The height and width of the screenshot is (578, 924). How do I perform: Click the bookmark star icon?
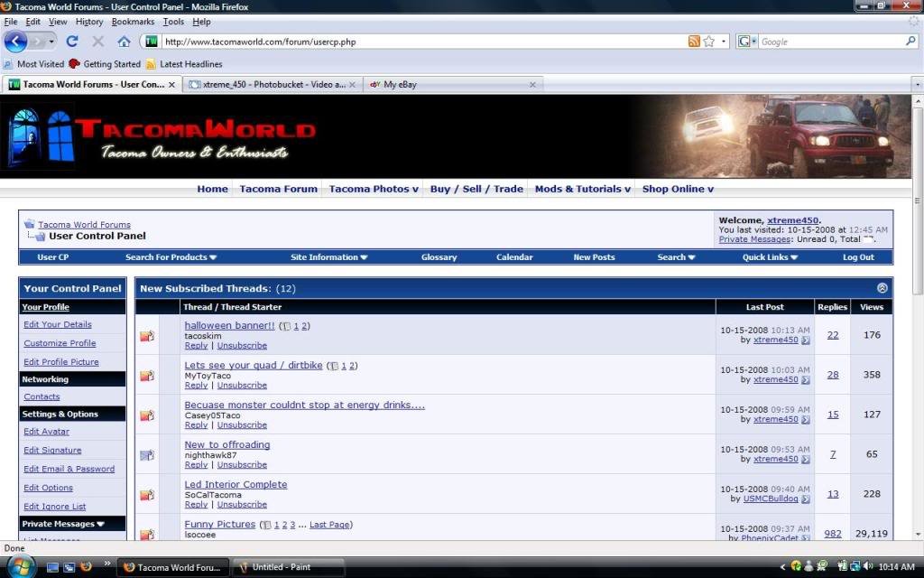coord(709,42)
